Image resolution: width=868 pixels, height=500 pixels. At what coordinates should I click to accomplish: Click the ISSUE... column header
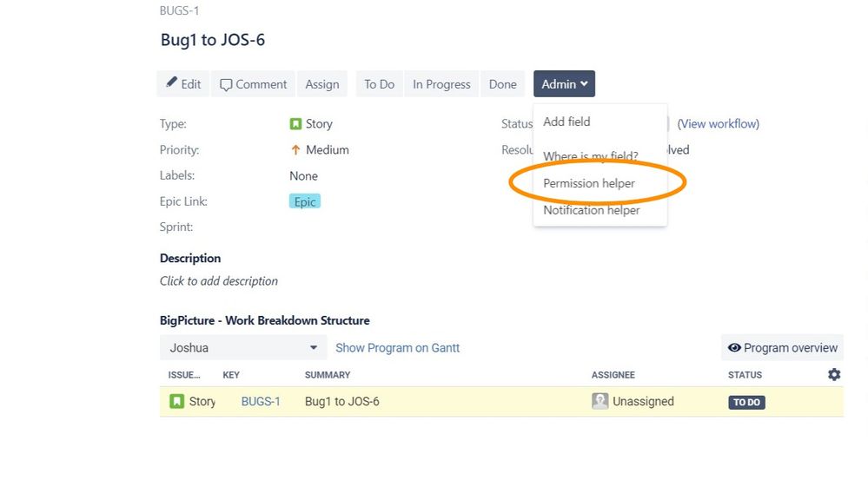[184, 375]
